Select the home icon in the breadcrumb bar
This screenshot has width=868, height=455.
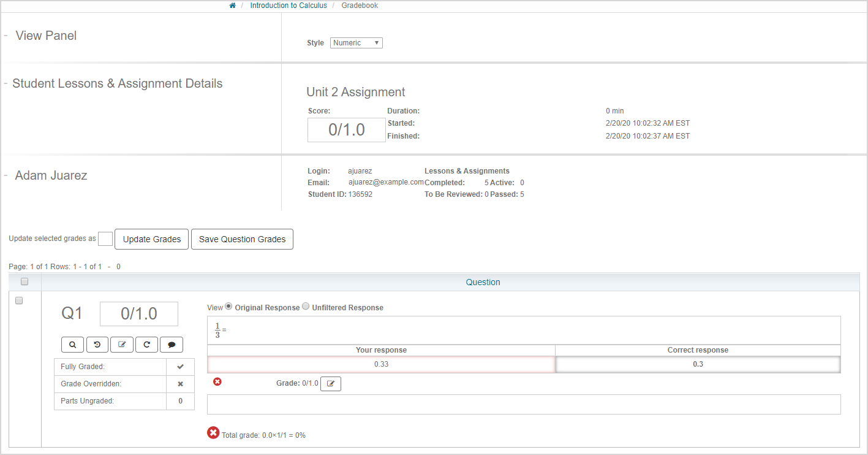pyautogui.click(x=232, y=5)
